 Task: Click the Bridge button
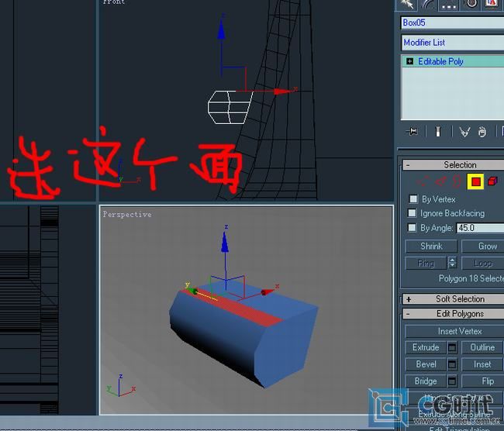coord(426,381)
